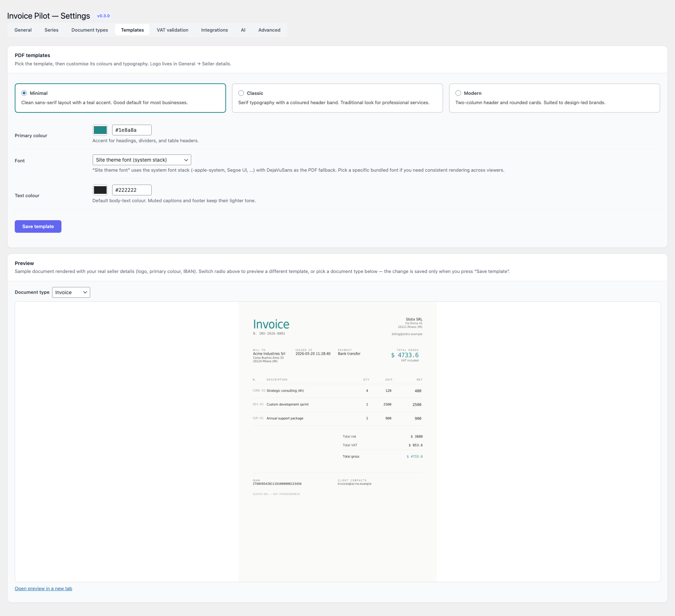Viewport: 675px width, 616px height.
Task: Click the Modern template description text
Action: pos(530,103)
